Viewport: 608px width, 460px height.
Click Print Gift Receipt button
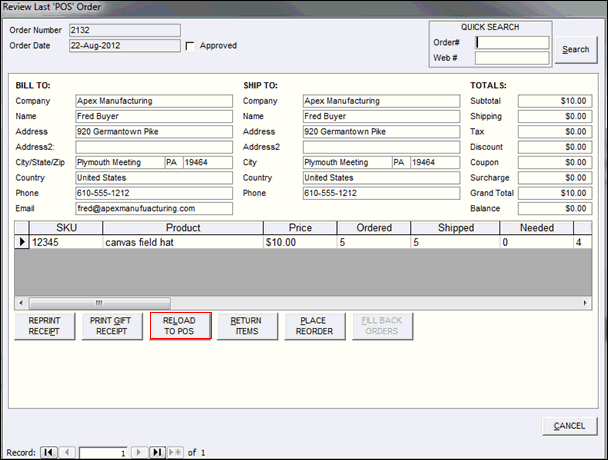(112, 326)
